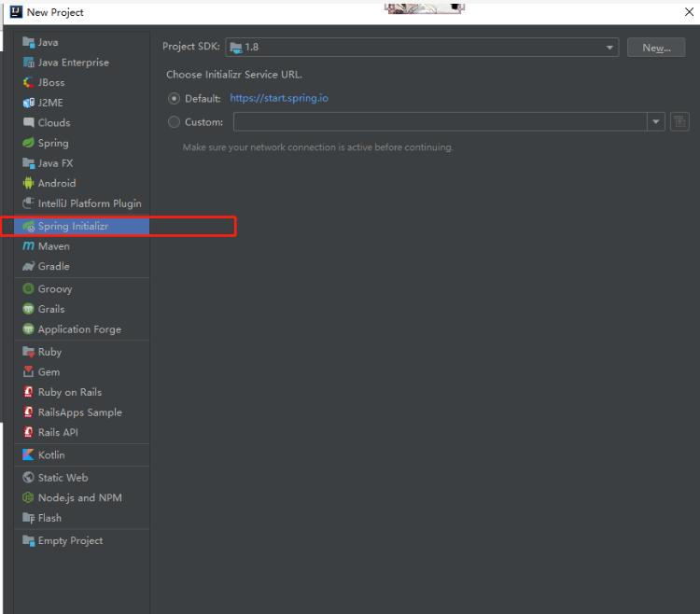Click the Ruby on Rails icon

click(29, 392)
